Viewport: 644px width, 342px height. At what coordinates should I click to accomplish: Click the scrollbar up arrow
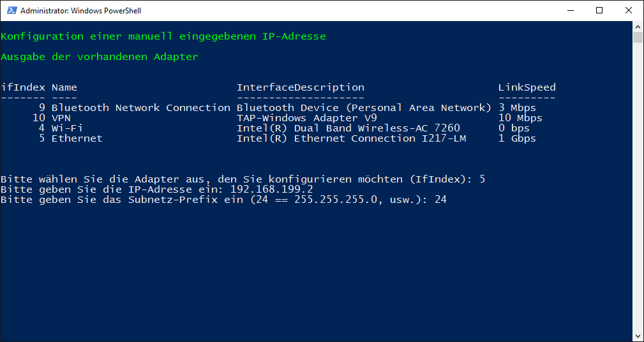click(x=638, y=26)
